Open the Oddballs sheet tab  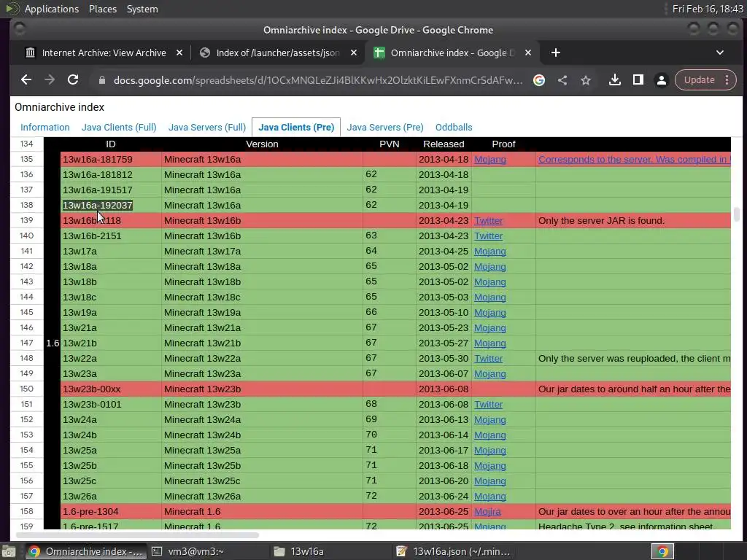point(454,127)
